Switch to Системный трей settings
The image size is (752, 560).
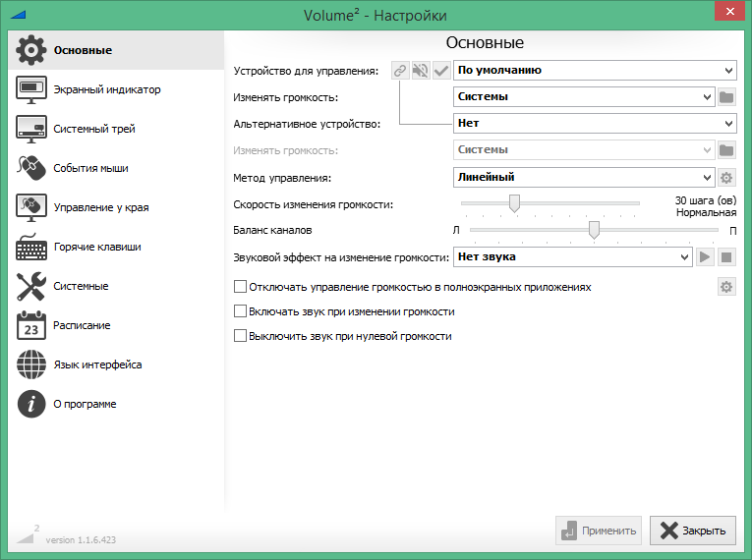tap(116, 129)
